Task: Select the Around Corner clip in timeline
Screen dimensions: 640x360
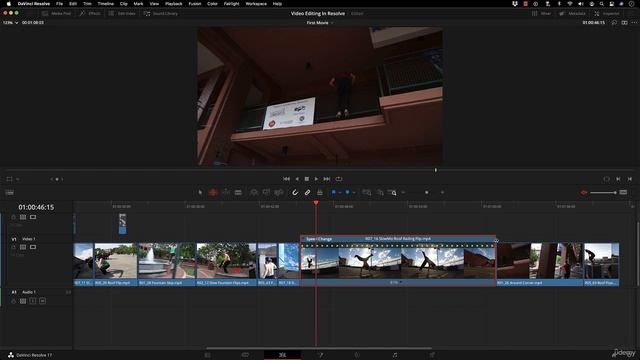Action: click(x=540, y=264)
